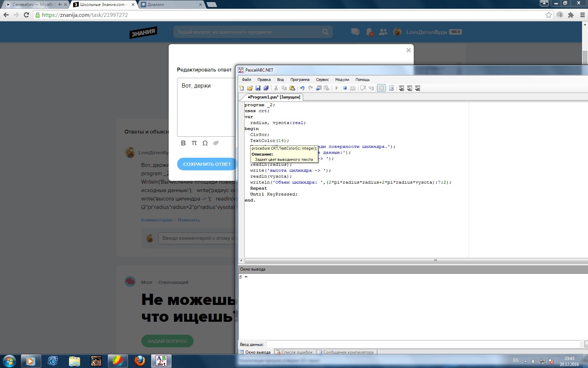Image resolution: width=588 pixels, height=368 pixels.
Task: Open the LoveДятелВуди profile link in header
Action: tap(427, 32)
